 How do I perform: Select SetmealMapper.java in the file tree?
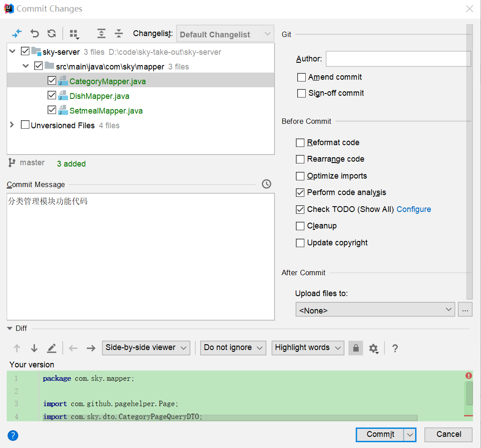tap(106, 111)
